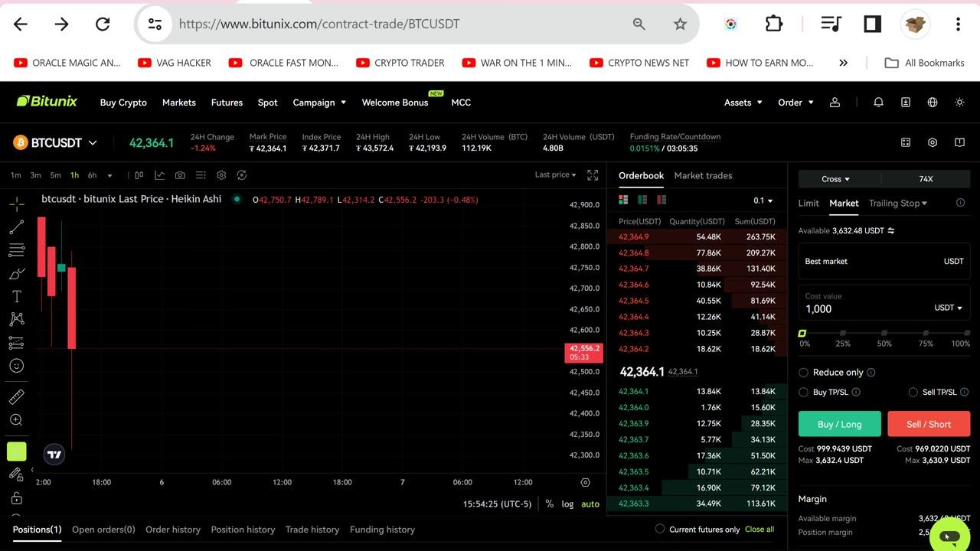Open the Trailing Stop order type dropdown

pos(898,203)
